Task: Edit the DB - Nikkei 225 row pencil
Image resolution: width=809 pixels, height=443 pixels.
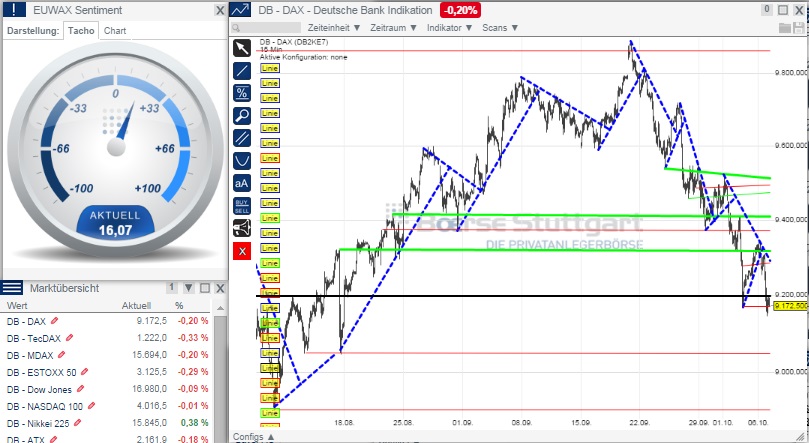Action: pos(77,423)
